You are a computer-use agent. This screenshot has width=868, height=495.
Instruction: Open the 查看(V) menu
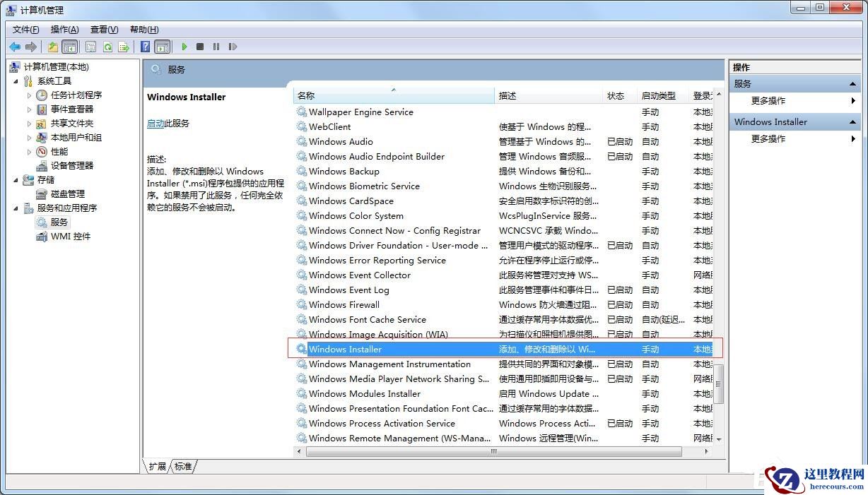tap(102, 29)
